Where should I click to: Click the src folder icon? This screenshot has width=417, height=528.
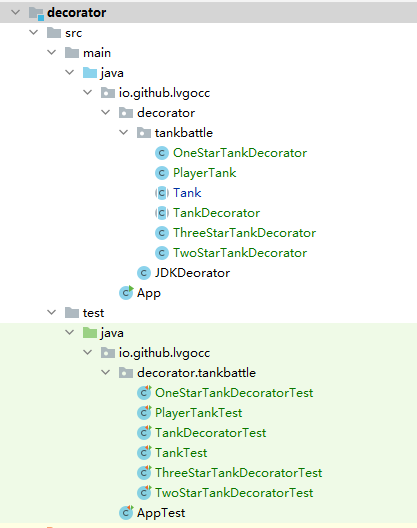54,33
